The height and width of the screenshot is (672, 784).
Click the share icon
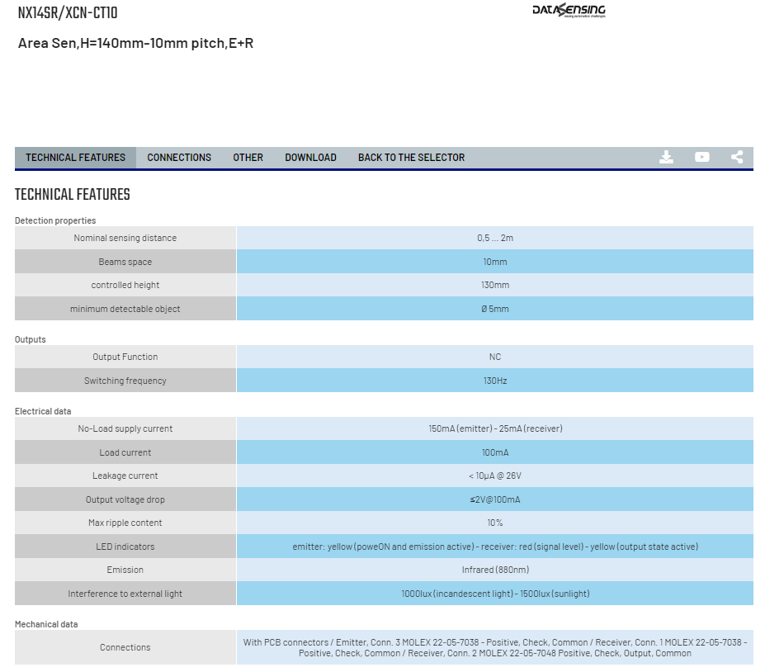[x=737, y=157]
